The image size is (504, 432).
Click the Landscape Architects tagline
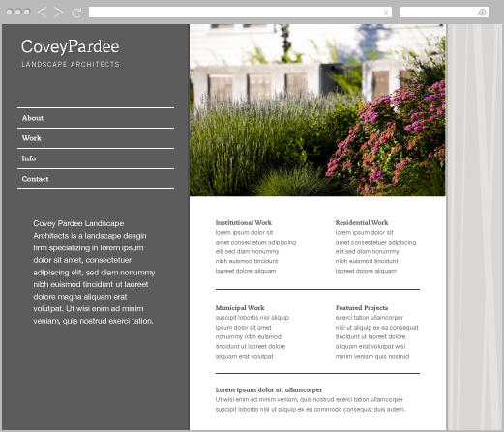pyautogui.click(x=71, y=64)
